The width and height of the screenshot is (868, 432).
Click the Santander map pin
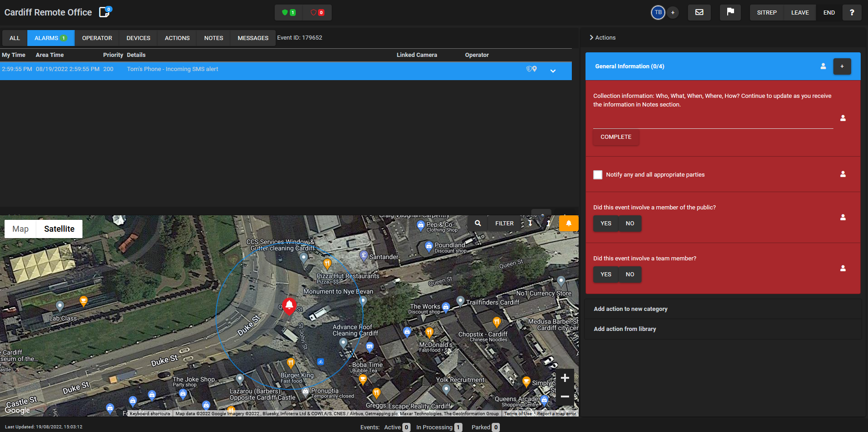click(364, 255)
